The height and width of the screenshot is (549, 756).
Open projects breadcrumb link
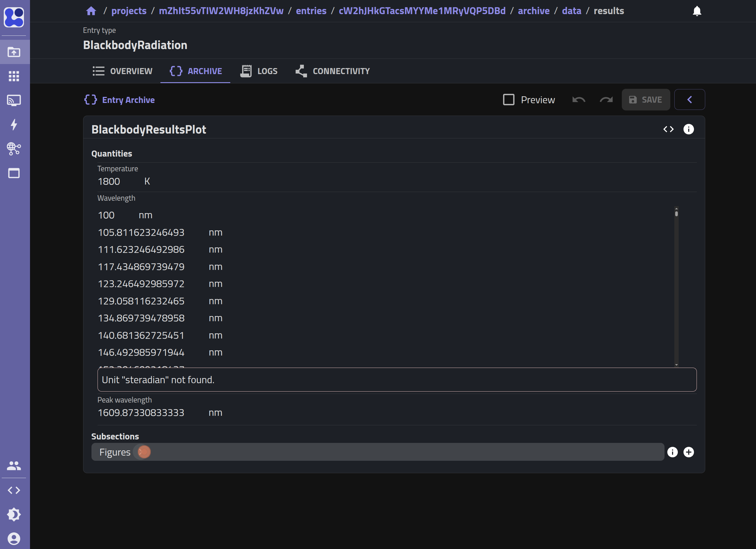[129, 11]
